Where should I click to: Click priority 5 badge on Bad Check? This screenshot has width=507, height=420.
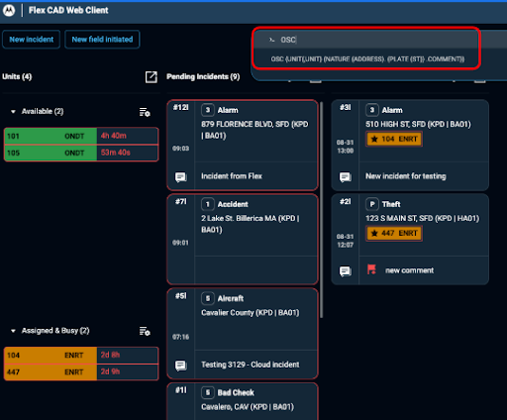[208, 392]
